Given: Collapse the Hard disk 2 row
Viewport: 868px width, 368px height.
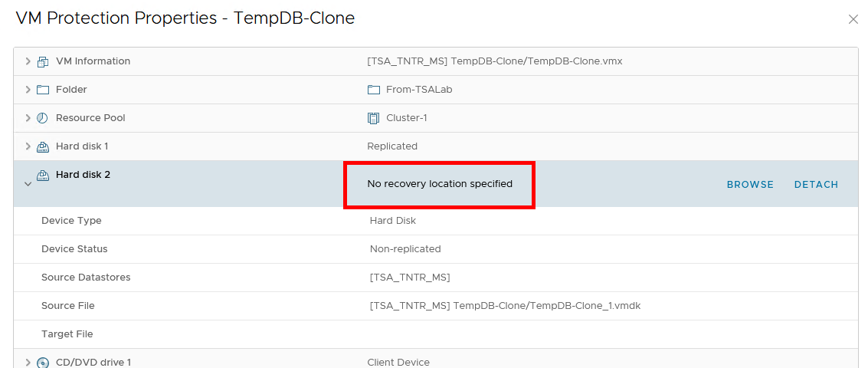Looking at the screenshot, I should pos(28,184).
